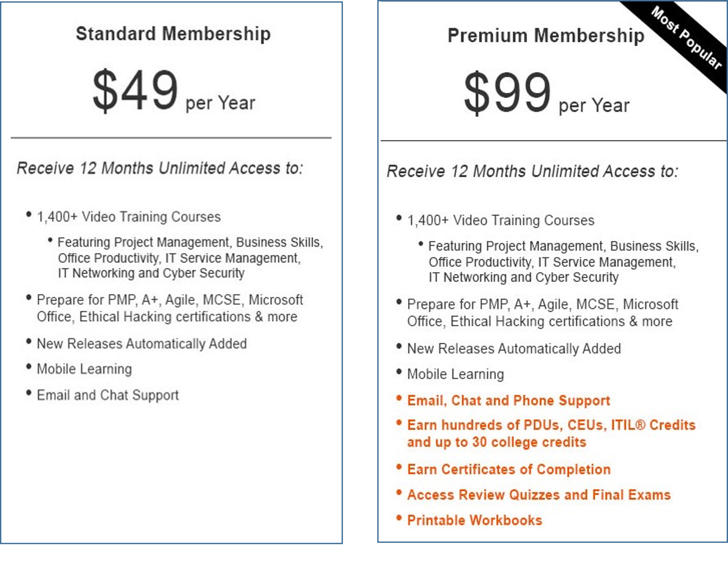Click Premium's New Releases Automatically Added
The image size is (728, 561).
(x=514, y=349)
